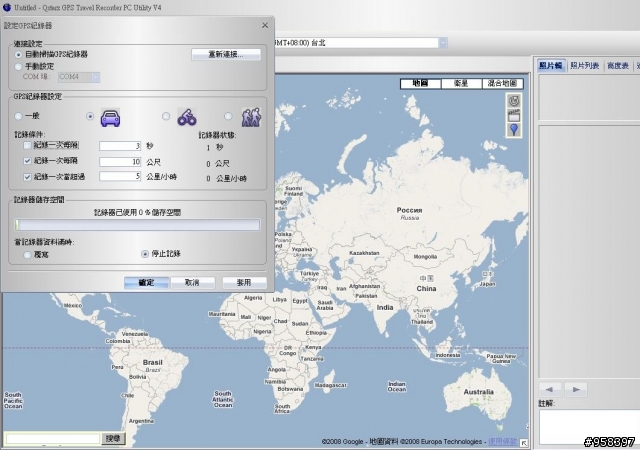Open the 高度表 tab
640x450 pixels.
point(618,65)
